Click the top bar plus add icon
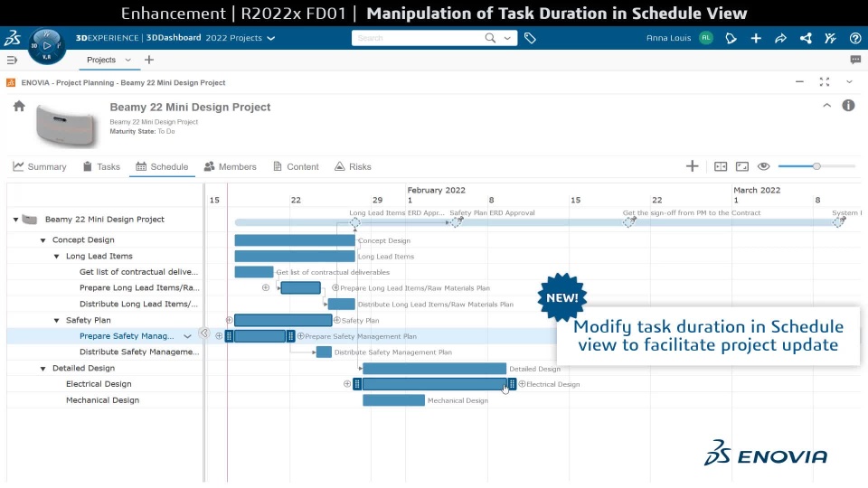 756,38
